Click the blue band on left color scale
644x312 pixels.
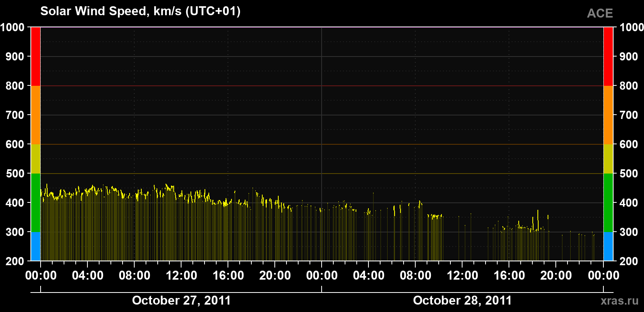[x=36, y=246]
